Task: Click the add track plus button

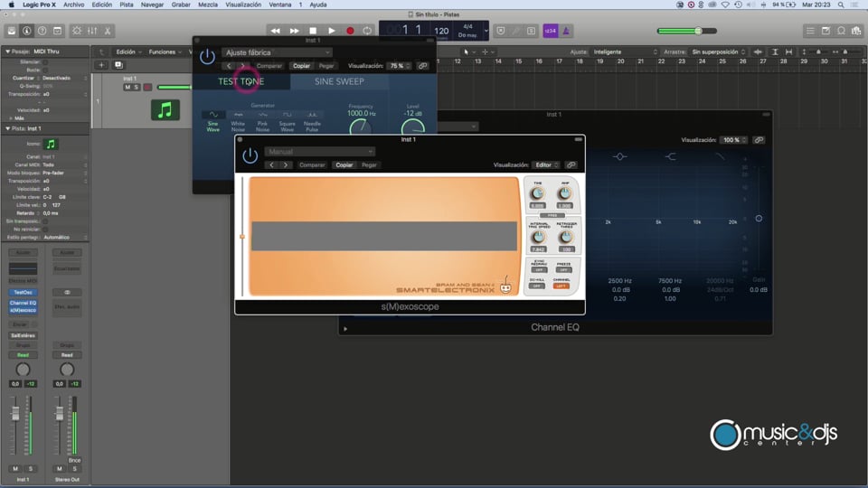Action: [x=101, y=65]
